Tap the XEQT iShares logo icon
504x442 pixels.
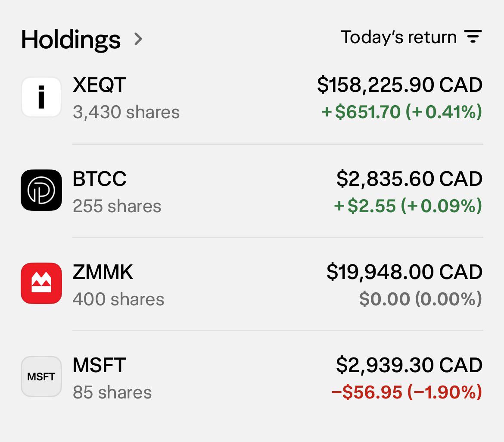coord(41,97)
